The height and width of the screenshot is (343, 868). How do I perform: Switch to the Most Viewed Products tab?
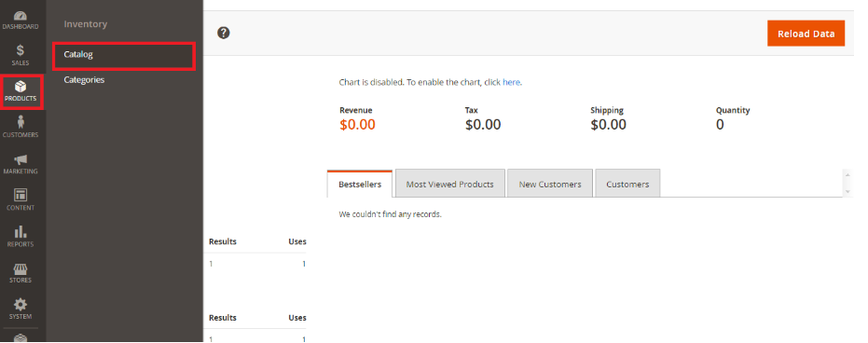pos(450,185)
